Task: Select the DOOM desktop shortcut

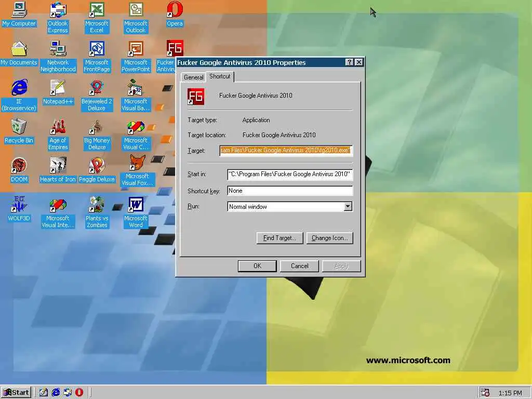Action: coord(19,170)
